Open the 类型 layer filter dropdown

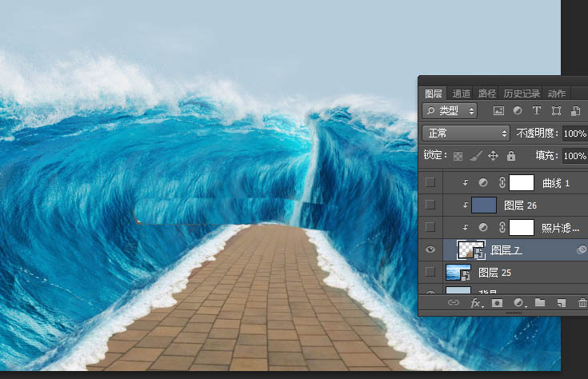pyautogui.click(x=450, y=110)
